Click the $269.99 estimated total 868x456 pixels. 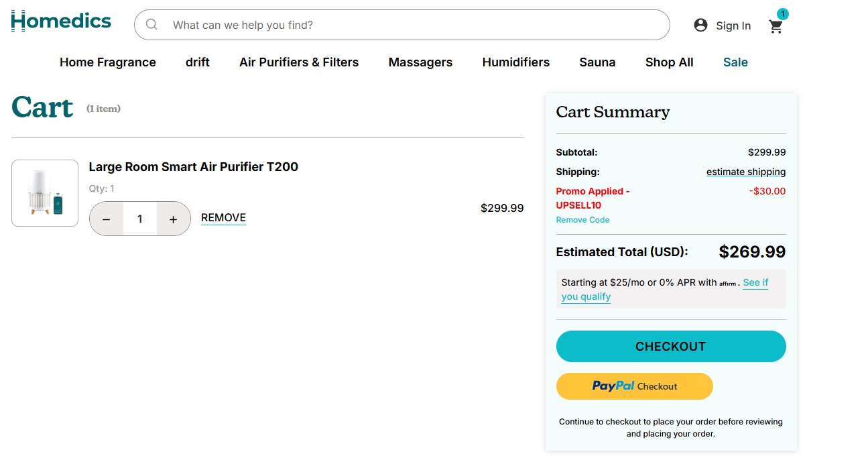click(x=752, y=252)
